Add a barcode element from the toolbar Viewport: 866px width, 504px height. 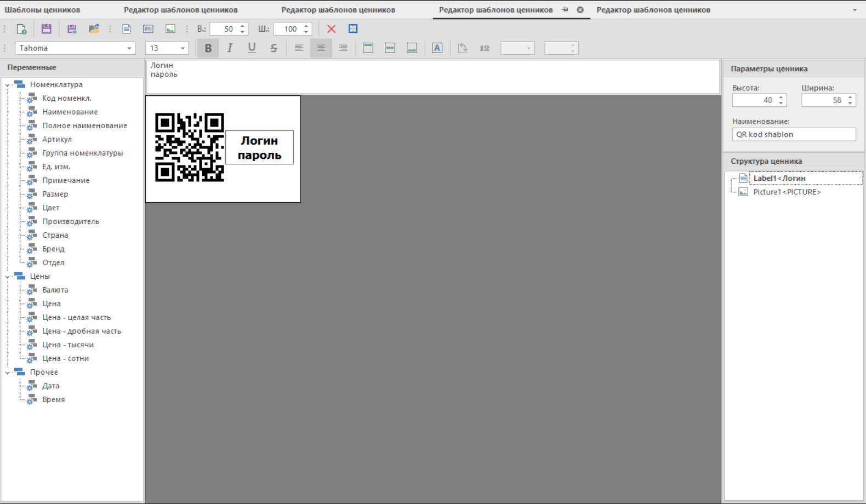pyautogui.click(x=148, y=29)
